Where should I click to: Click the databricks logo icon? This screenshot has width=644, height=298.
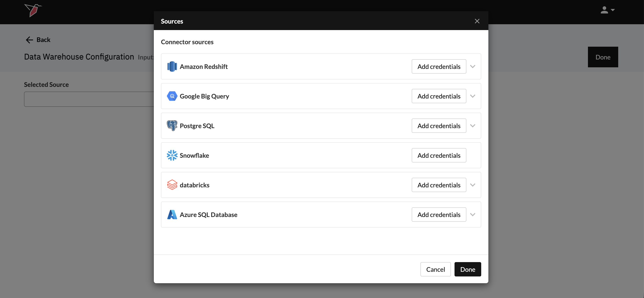pos(172,185)
